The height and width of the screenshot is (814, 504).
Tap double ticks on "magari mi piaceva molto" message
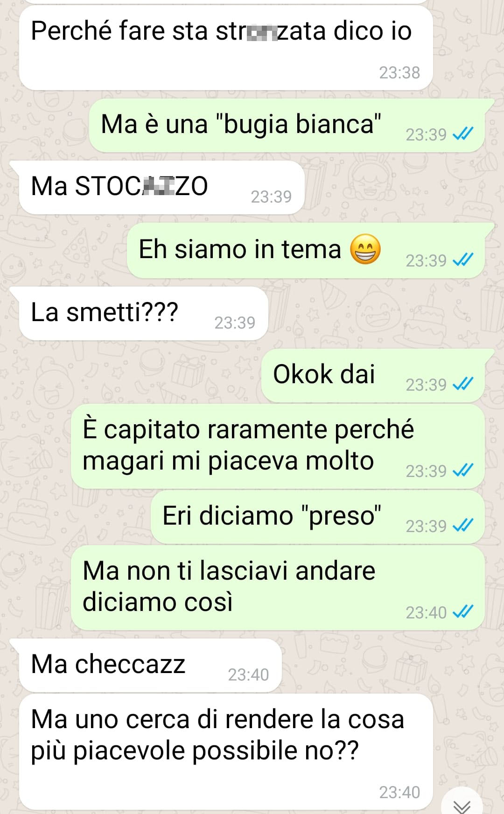tap(463, 471)
